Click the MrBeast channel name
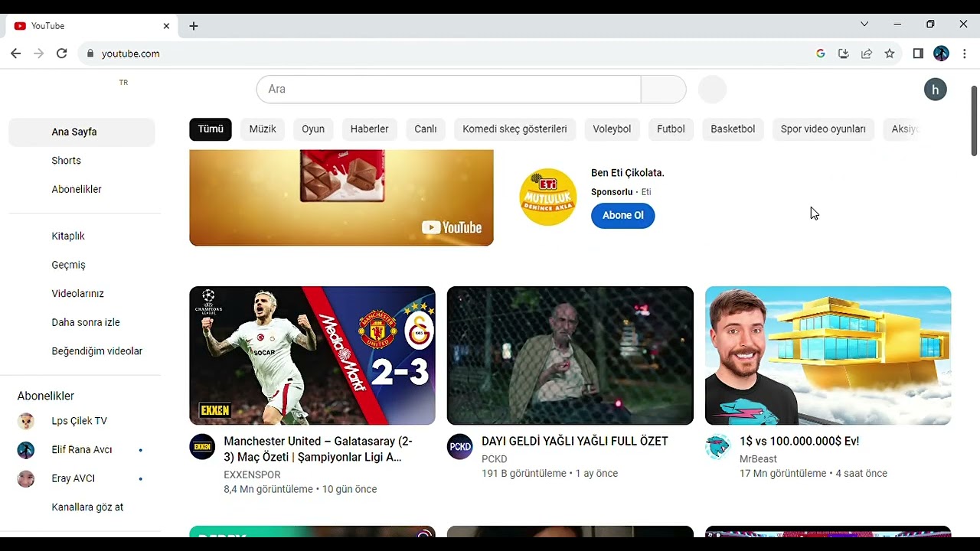The height and width of the screenshot is (551, 980). pos(758,459)
